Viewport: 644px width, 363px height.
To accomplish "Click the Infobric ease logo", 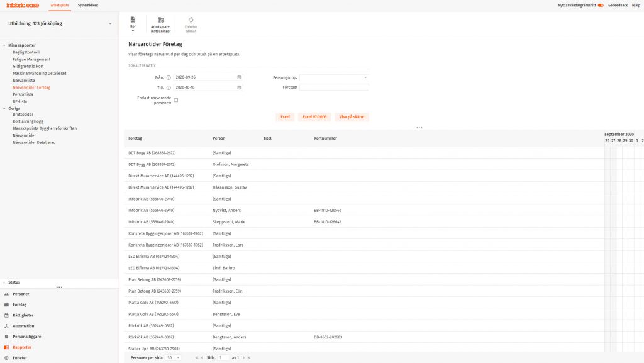I will [23, 5].
